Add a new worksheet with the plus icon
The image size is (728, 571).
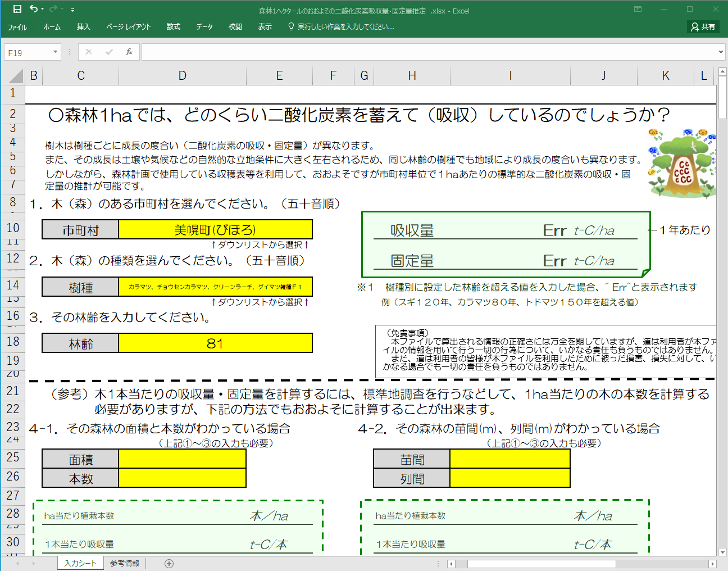coord(168,563)
